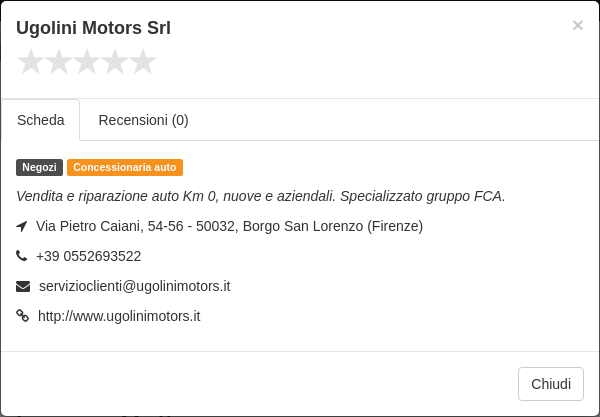Select the Concessionaria auto orange tag
Screen dimensions: 600x417
(x=125, y=168)
